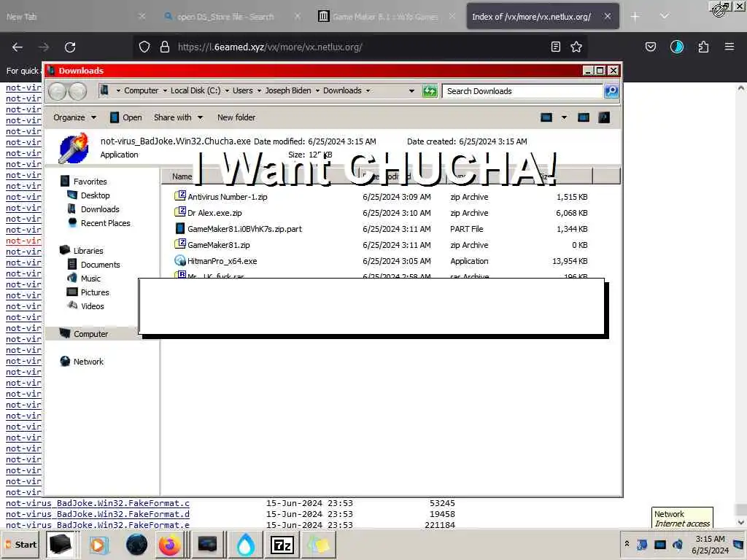Bookmark this page with the star
Image resolution: width=747 pixels, height=560 pixels.
pyautogui.click(x=576, y=47)
